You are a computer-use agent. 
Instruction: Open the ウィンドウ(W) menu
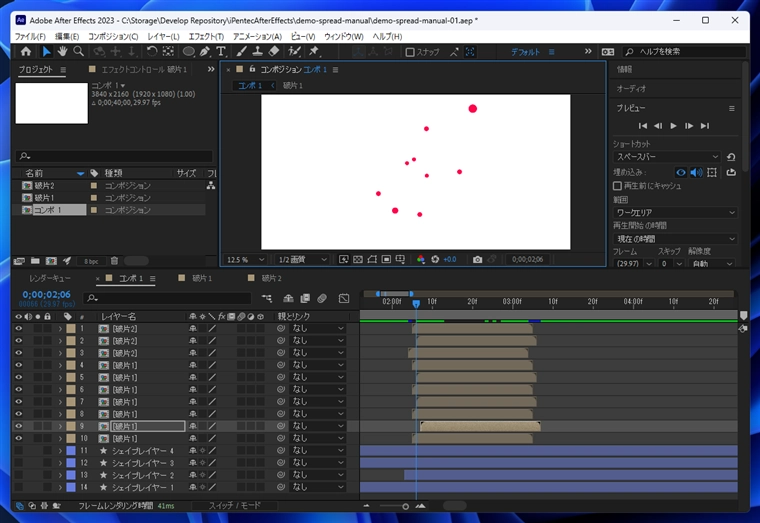[x=344, y=36]
